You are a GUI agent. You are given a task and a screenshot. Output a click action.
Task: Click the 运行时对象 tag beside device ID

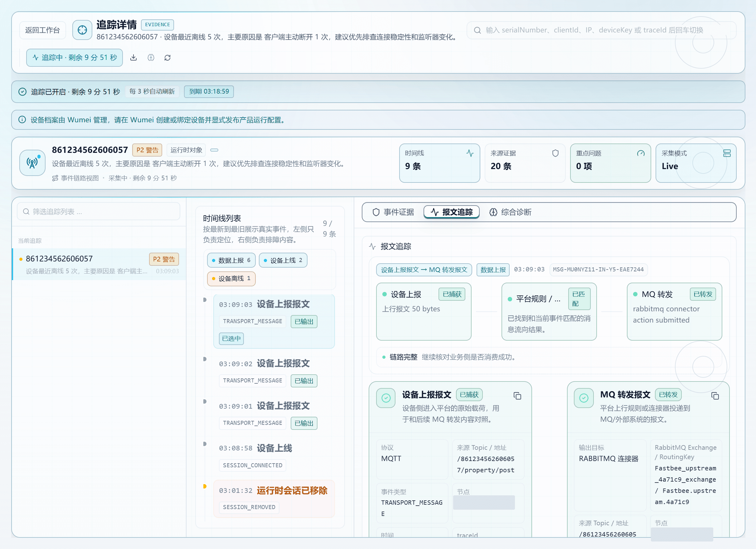[186, 150]
